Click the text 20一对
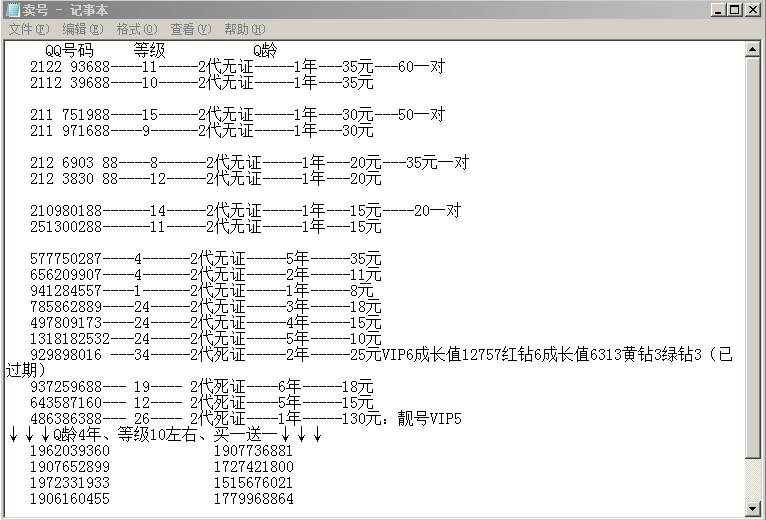Image resolution: width=766 pixels, height=520 pixels. [x=437, y=211]
